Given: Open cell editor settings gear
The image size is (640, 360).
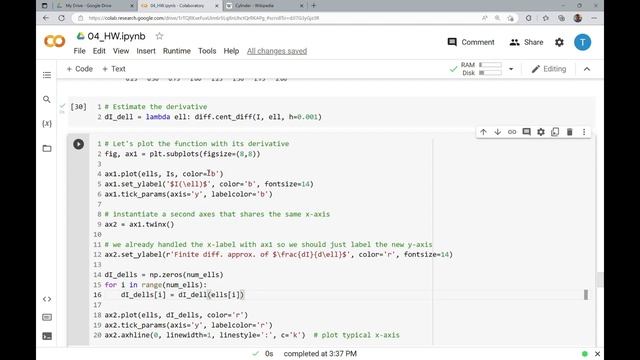Looking at the screenshot, I should (541, 132).
